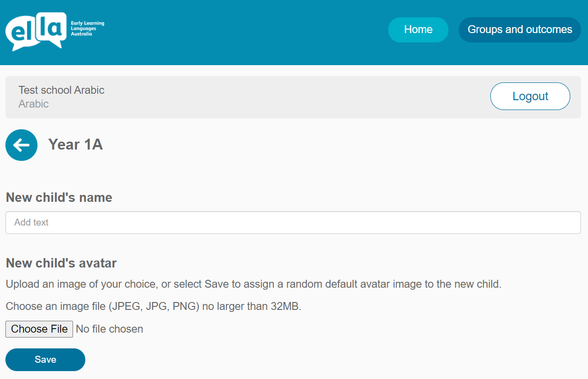Click the back arrow beside Year 1A
Image resolution: width=588 pixels, height=379 pixels.
pyautogui.click(x=21, y=145)
